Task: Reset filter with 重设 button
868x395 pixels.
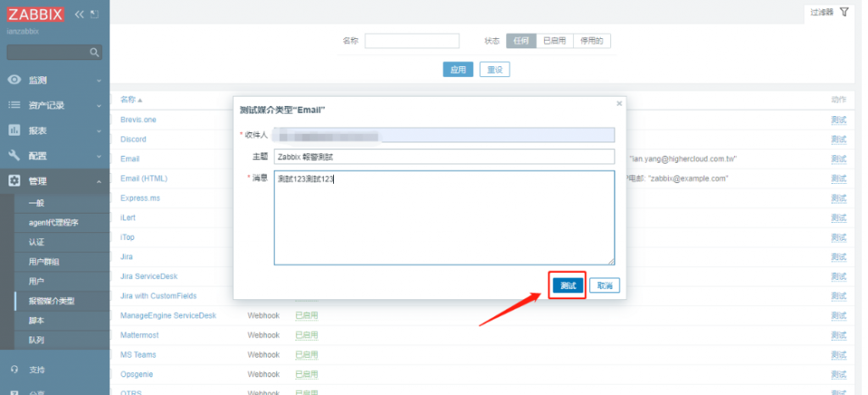Action: (494, 70)
